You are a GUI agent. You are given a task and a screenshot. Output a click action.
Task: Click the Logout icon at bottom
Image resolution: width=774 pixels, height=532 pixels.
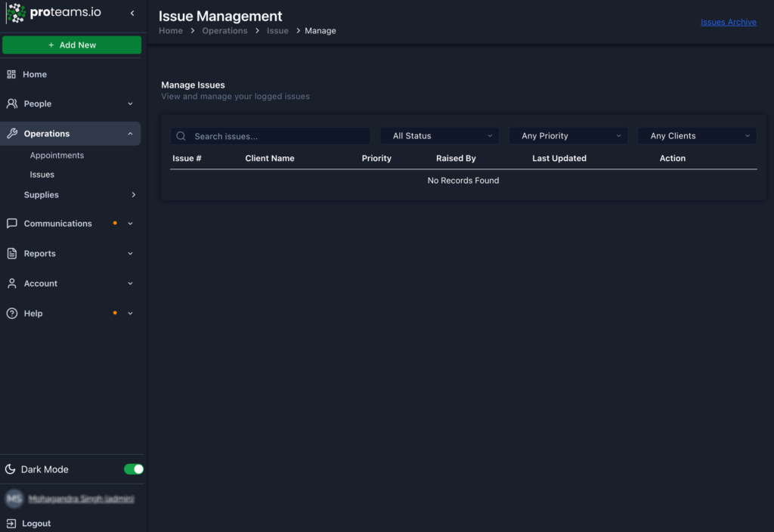[13, 523]
